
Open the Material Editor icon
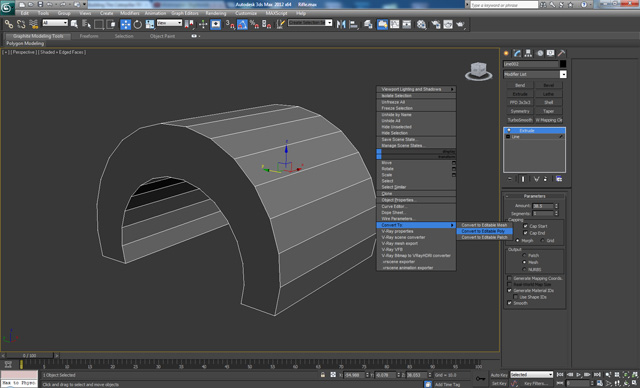(x=421, y=24)
